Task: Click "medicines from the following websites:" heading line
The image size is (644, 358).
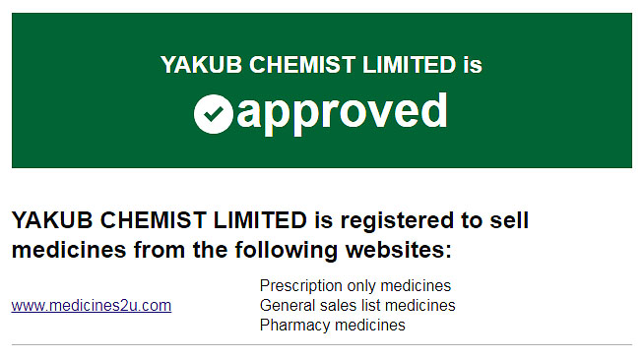Action: pyautogui.click(x=231, y=250)
